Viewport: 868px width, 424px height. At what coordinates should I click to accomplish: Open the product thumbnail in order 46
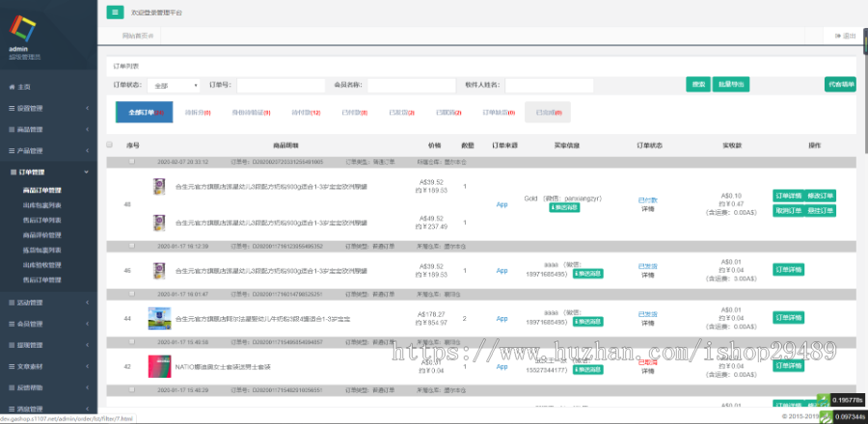(159, 271)
